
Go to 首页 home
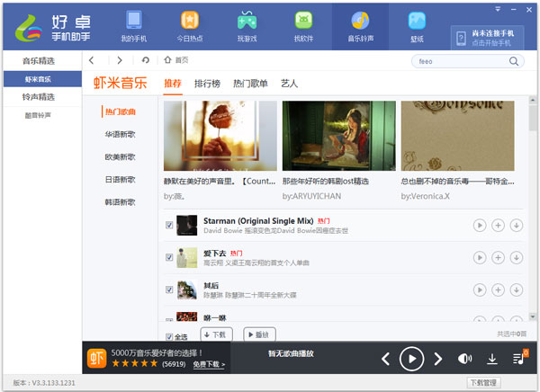click(x=176, y=60)
